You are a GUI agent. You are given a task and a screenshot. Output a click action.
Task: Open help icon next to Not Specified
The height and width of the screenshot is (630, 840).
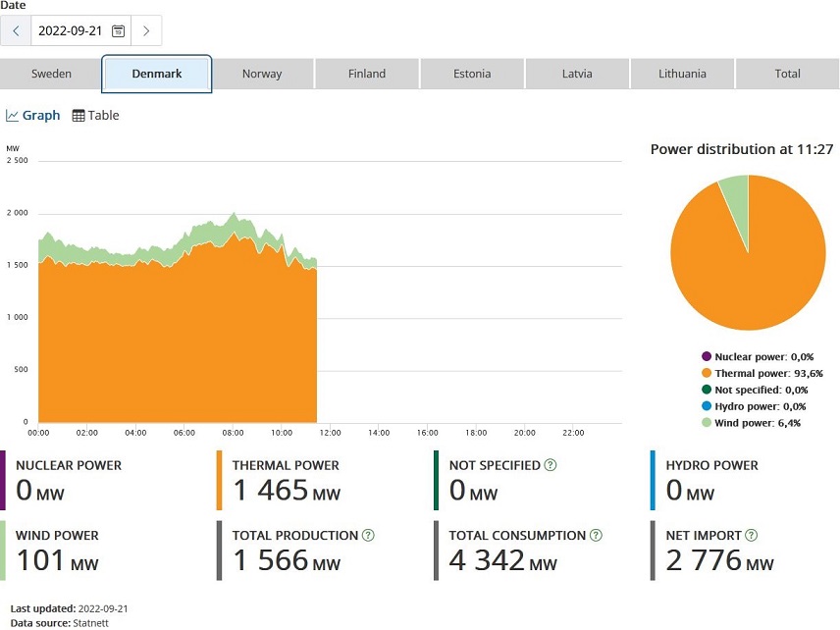pyautogui.click(x=551, y=465)
